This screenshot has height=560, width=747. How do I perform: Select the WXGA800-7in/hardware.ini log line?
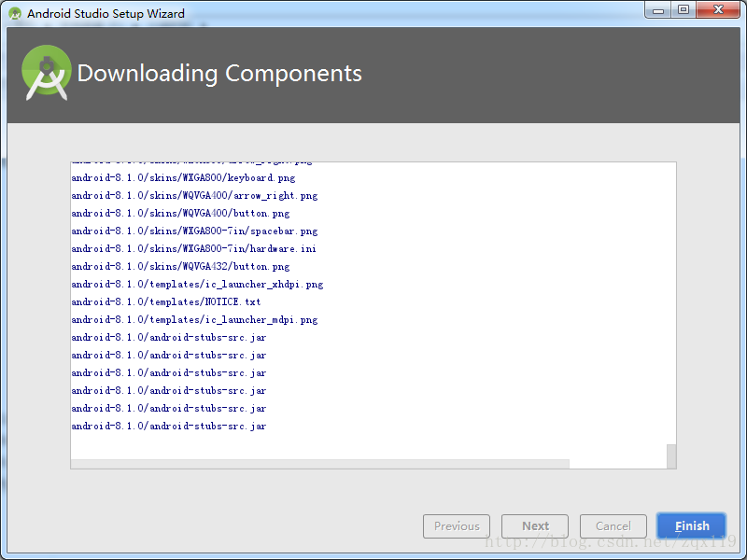[194, 248]
